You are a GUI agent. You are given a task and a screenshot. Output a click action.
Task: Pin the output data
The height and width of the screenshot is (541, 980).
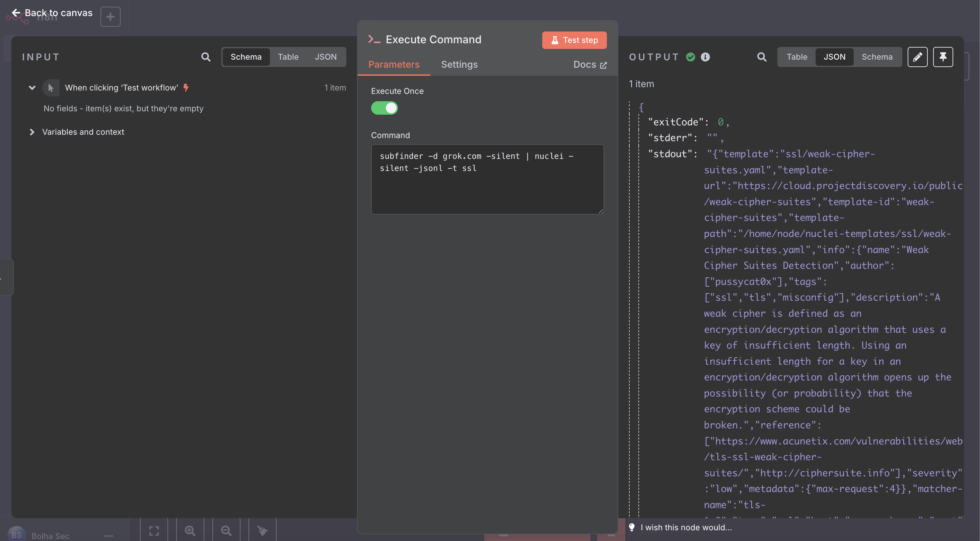pos(943,57)
